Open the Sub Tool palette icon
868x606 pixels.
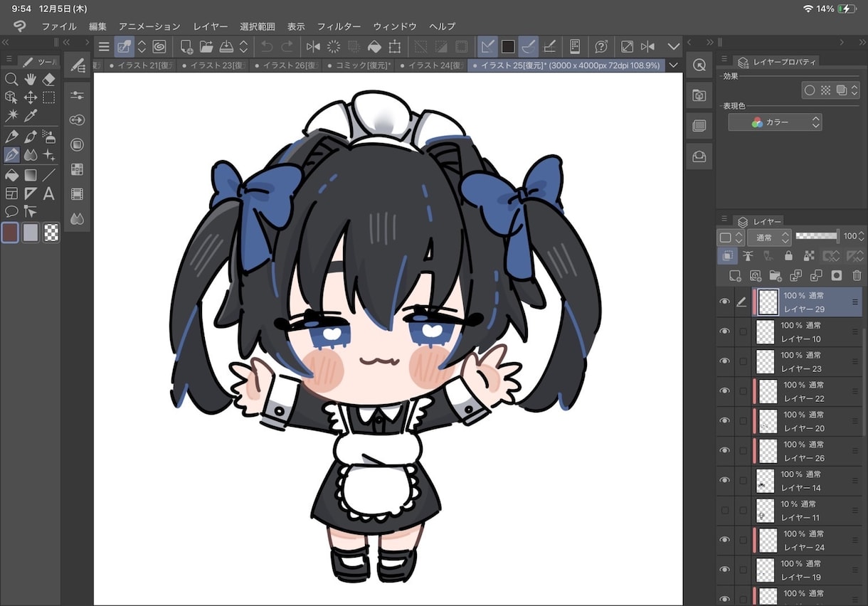(78, 65)
